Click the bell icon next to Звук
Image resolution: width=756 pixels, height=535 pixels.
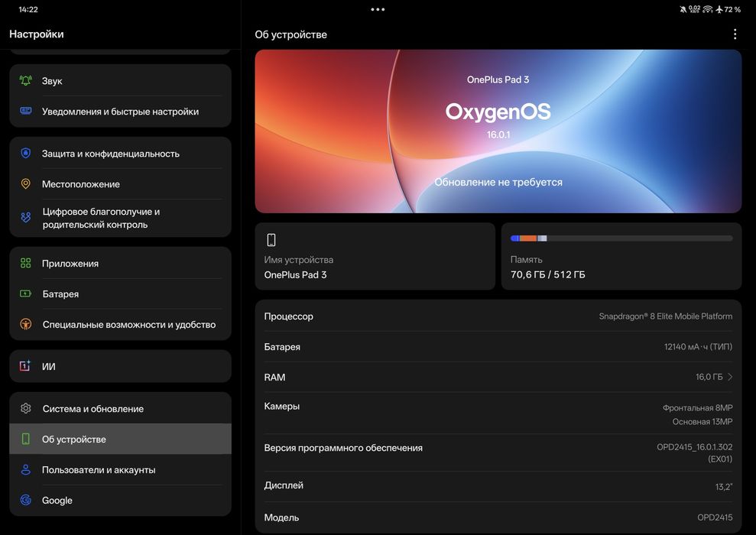point(25,80)
